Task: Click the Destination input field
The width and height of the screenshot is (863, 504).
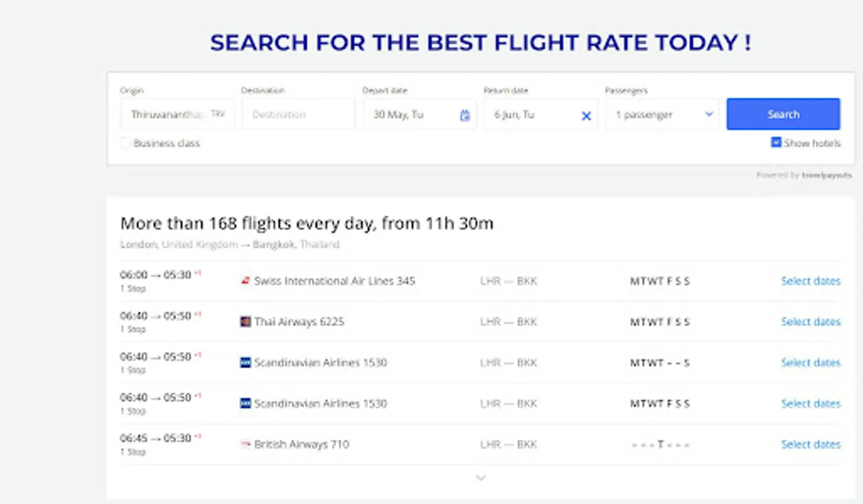Action: pos(298,115)
